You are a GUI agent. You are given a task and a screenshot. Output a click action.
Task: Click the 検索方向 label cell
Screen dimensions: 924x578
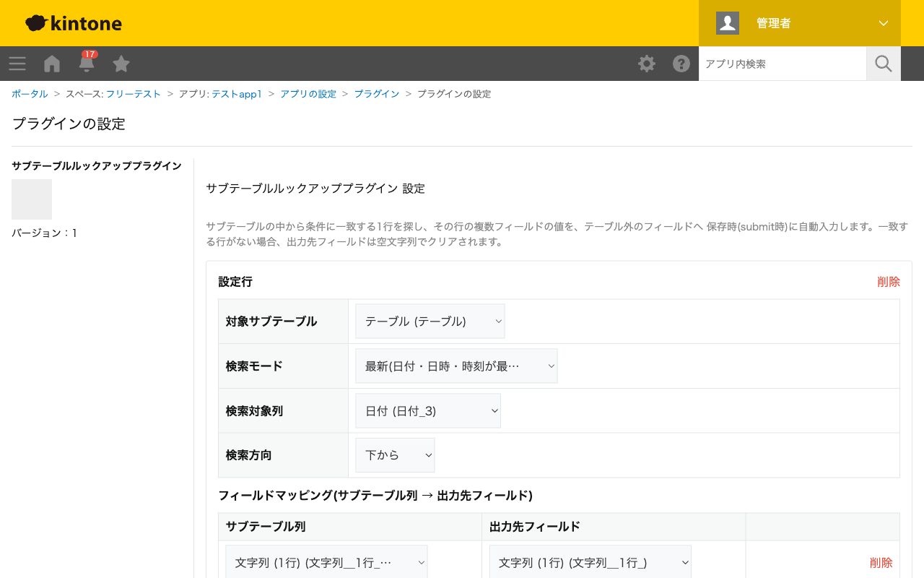coord(283,455)
